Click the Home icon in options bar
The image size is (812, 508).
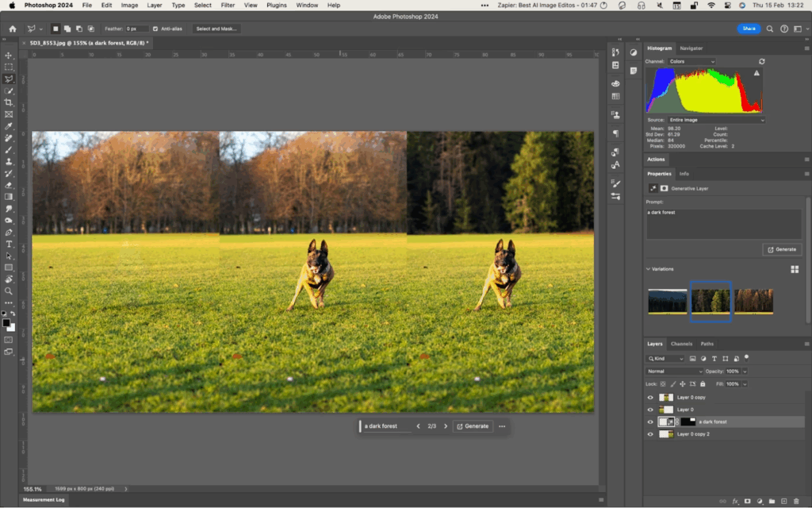coord(12,29)
